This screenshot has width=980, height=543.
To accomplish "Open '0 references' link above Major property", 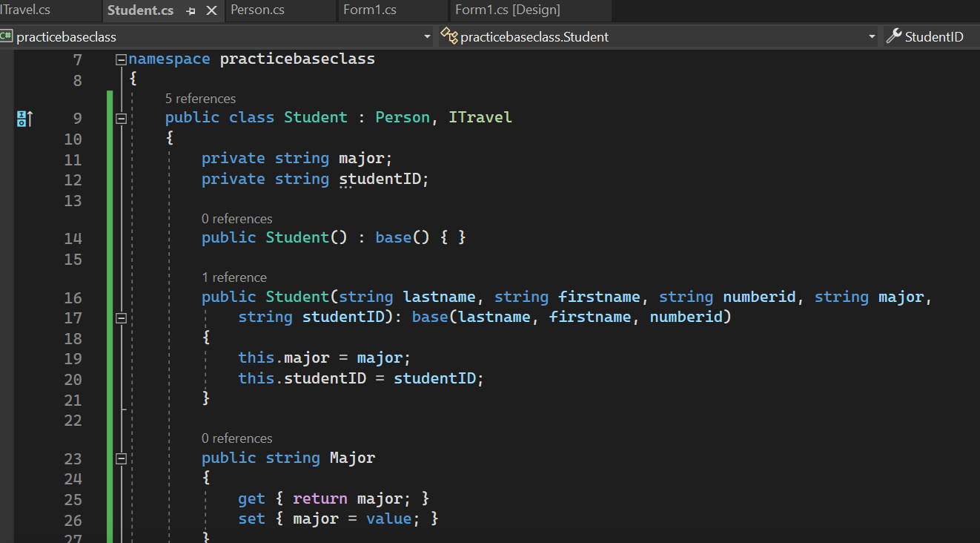I will point(237,438).
